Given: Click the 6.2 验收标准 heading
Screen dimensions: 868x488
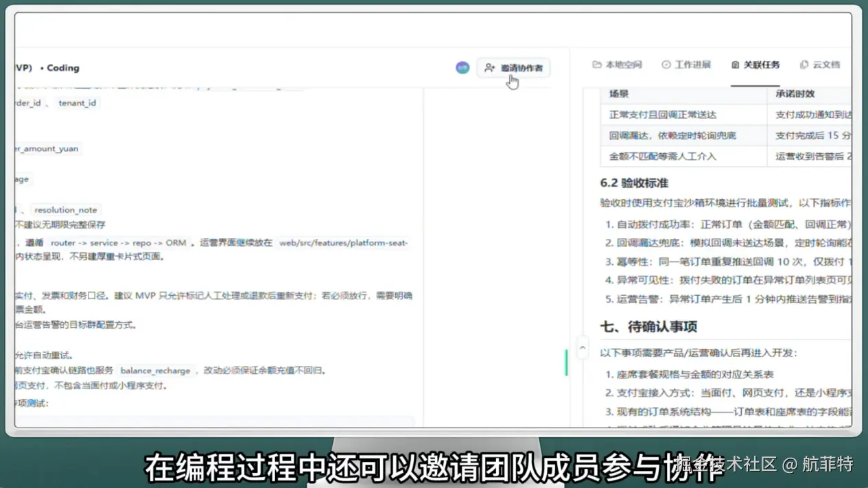Looking at the screenshot, I should pyautogui.click(x=634, y=183).
